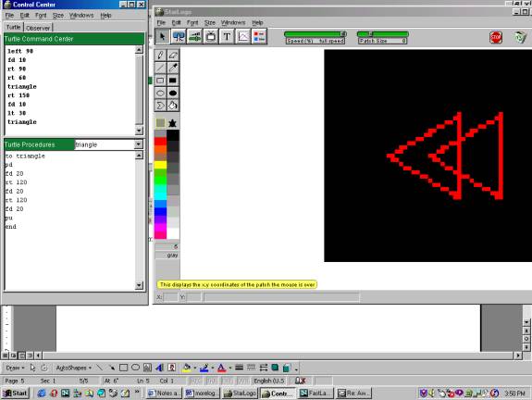Choose the arrow pointer tool

coord(162,36)
